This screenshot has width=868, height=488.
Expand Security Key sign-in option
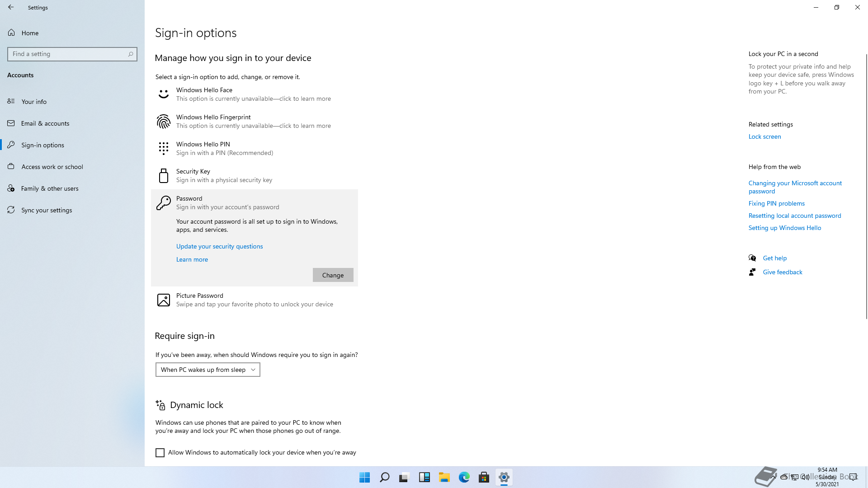(x=255, y=175)
